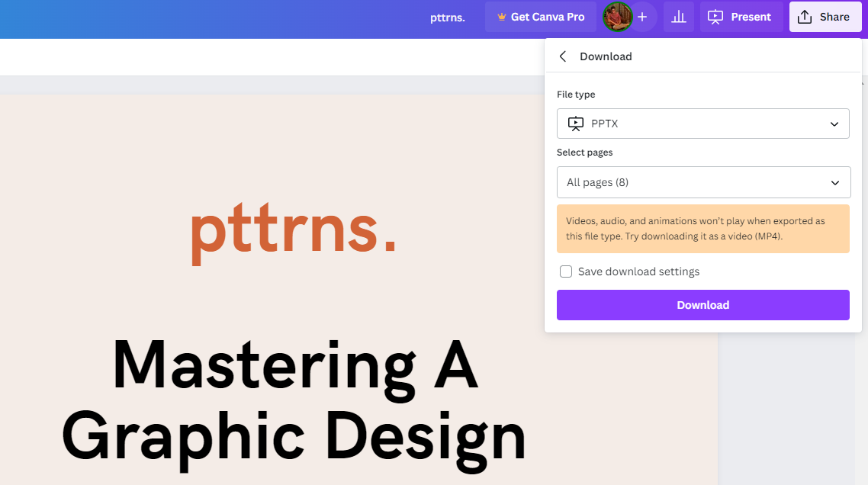The image size is (868, 485).
Task: Click the purple Download button
Action: pos(703,305)
